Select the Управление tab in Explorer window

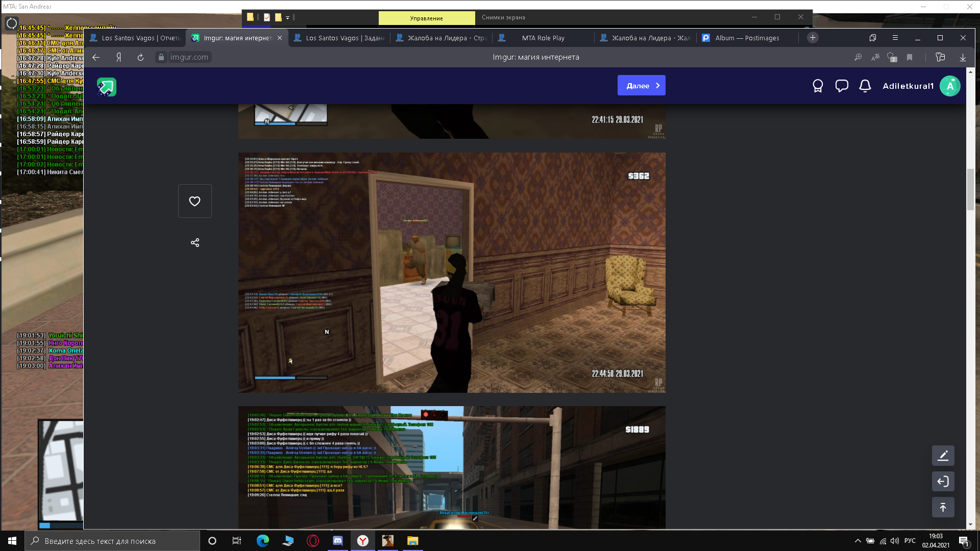point(427,18)
